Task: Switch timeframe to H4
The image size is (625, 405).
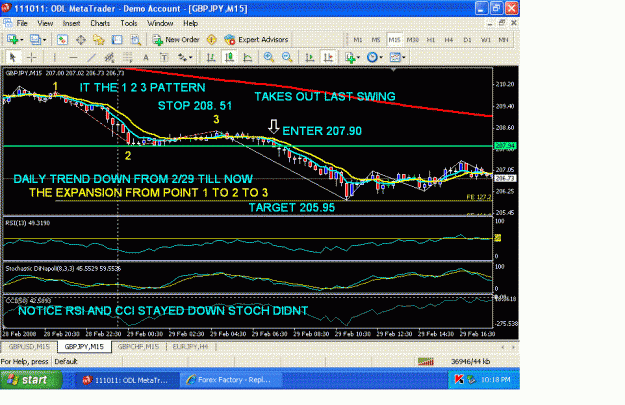Action: (449, 40)
